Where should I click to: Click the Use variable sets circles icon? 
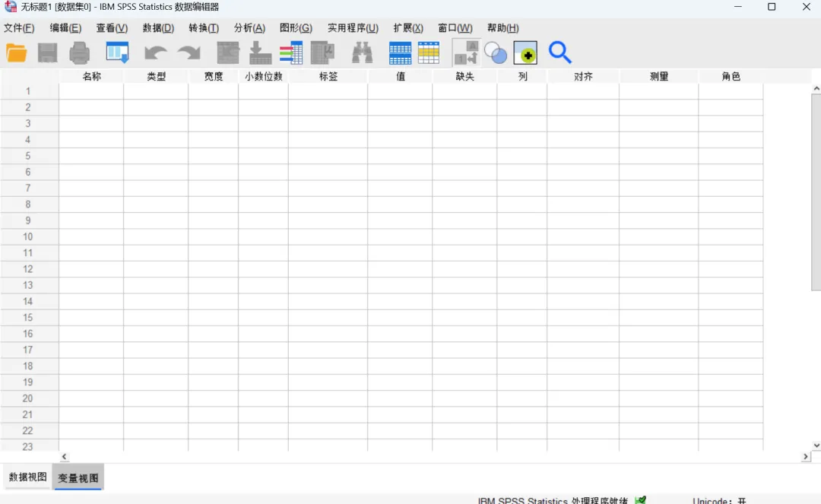pos(496,53)
